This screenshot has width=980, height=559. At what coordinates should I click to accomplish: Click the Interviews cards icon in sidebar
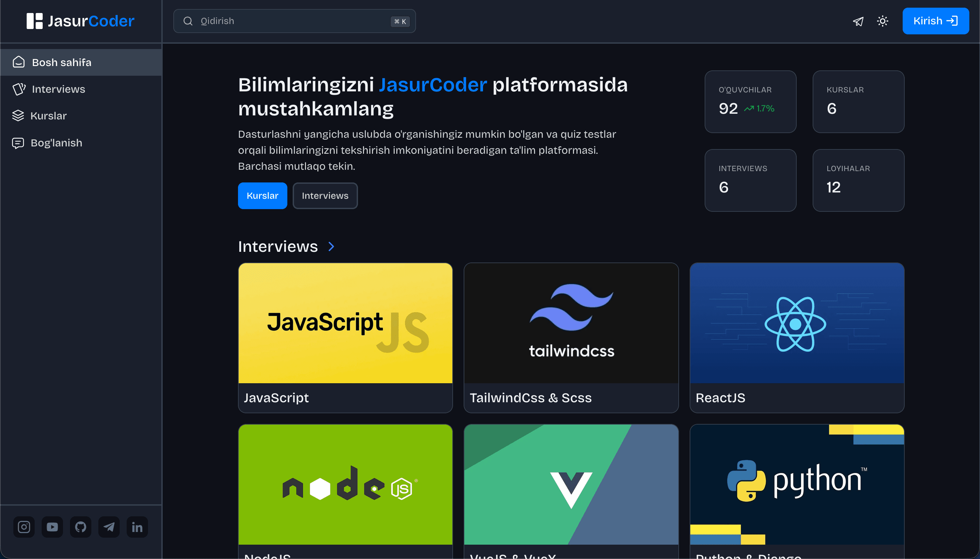pyautogui.click(x=19, y=89)
